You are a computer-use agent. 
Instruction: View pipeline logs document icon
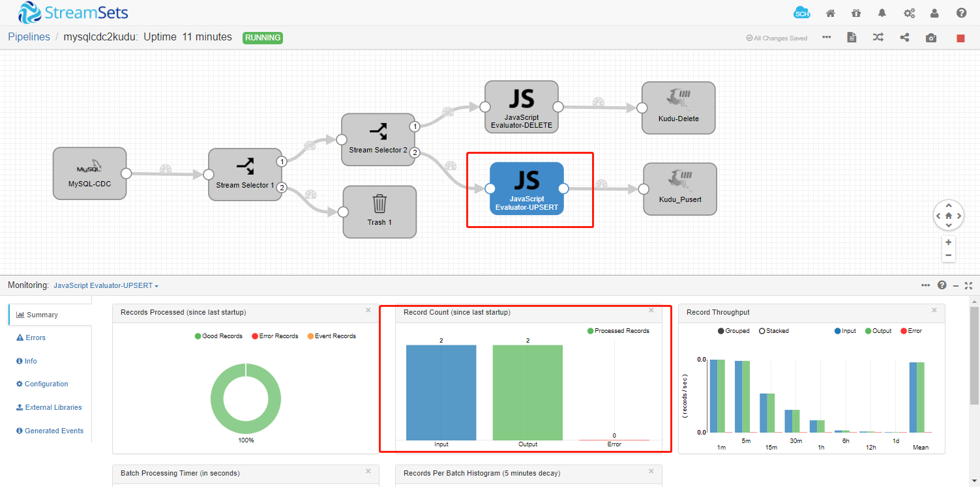tap(852, 38)
